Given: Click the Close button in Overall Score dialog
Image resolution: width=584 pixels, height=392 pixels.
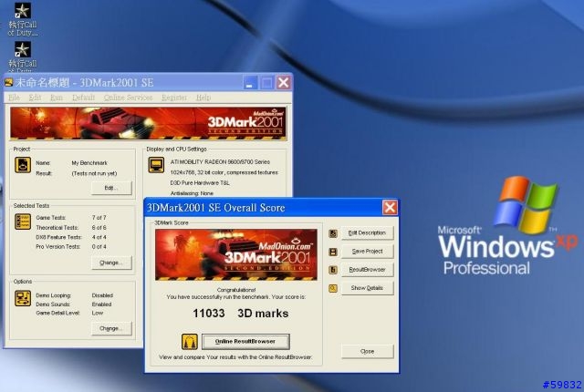Looking at the screenshot, I should [367, 351].
